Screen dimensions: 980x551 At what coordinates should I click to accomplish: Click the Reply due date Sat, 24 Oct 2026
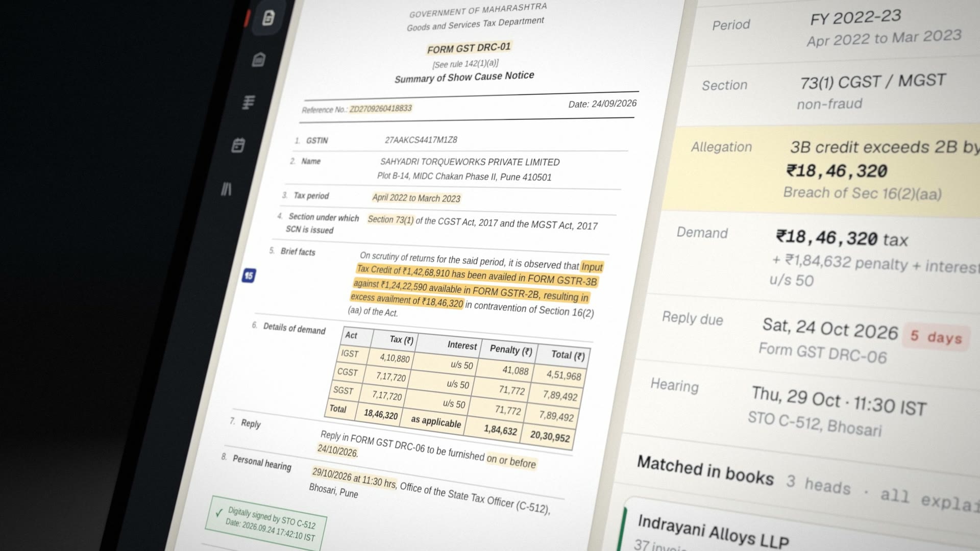click(830, 329)
